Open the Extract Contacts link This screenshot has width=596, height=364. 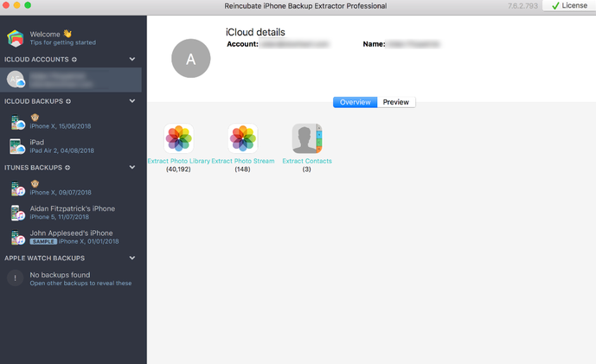tap(307, 161)
